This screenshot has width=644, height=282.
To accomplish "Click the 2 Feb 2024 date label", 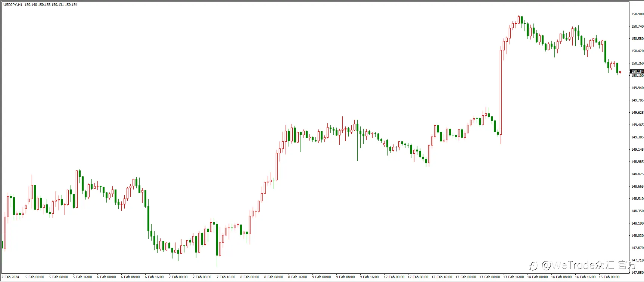I will click(x=10, y=277).
